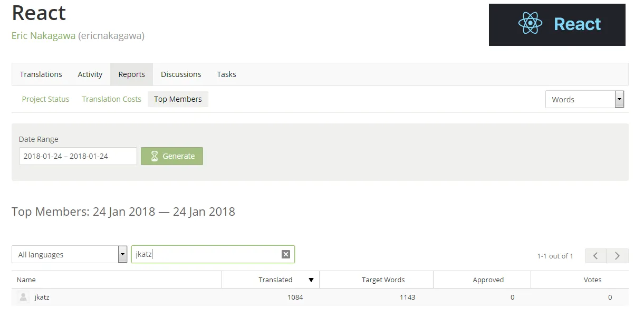Screen dimensions: 644x317
Task: Select the translated value 1084
Action: 295,297
